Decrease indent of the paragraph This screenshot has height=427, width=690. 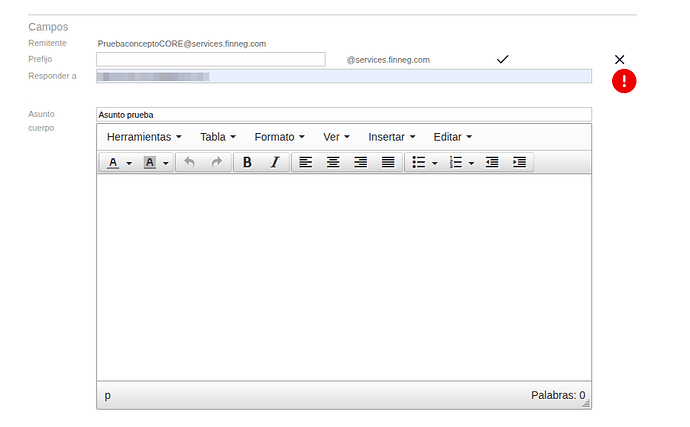pyautogui.click(x=492, y=162)
